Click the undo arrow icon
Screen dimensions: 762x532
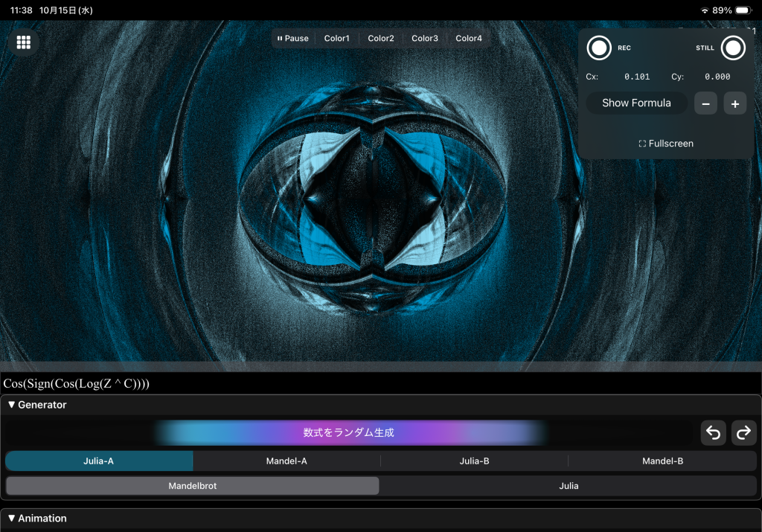713,433
